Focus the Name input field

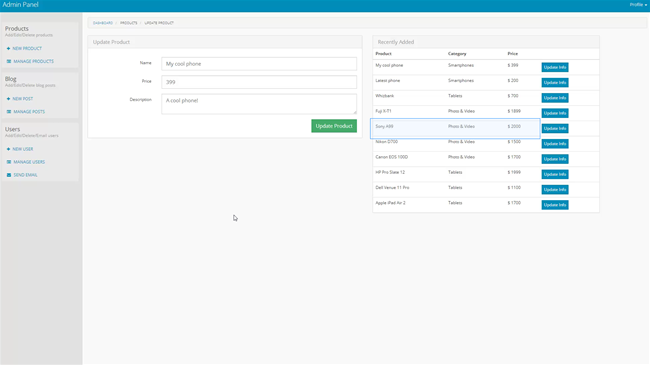259,64
